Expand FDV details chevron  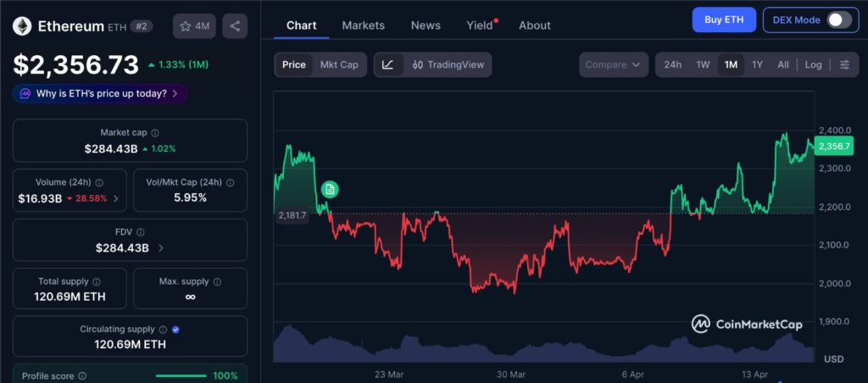(160, 248)
